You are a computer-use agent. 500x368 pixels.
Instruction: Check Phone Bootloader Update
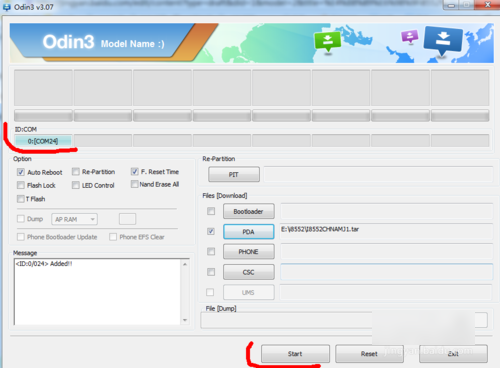21,237
